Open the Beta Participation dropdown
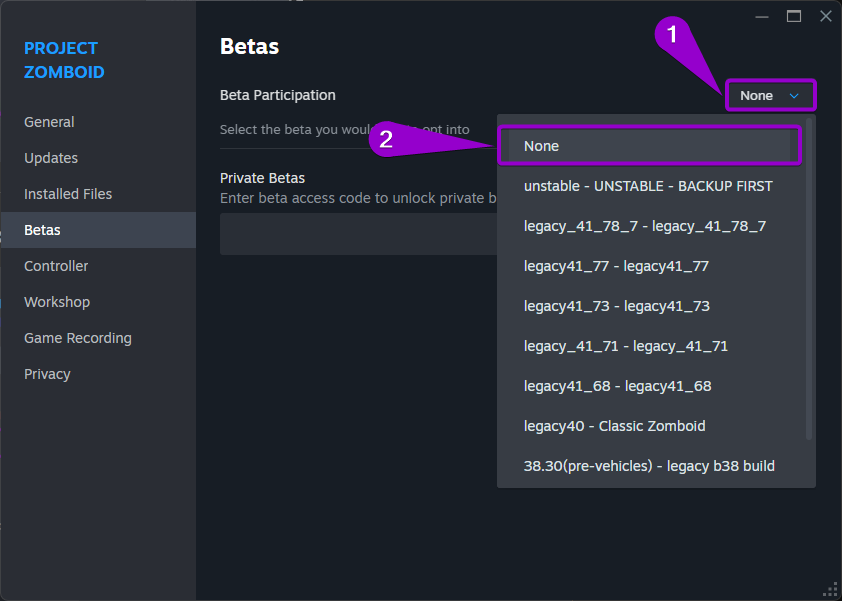The height and width of the screenshot is (601, 842). 771,96
